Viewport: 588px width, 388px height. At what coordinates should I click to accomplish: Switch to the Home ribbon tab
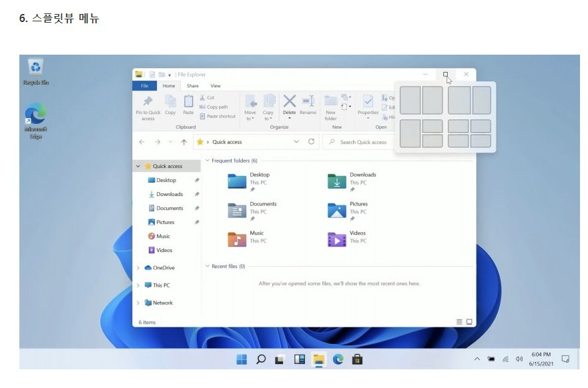pyautogui.click(x=169, y=86)
